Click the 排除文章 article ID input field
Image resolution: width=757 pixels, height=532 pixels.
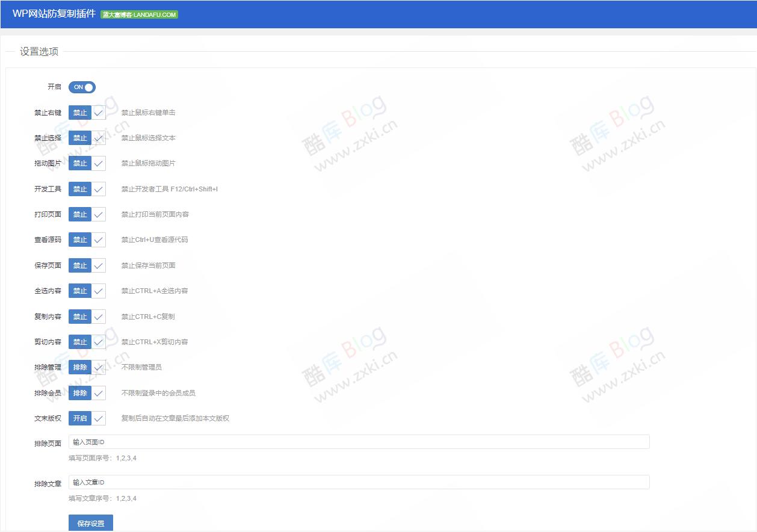(359, 481)
